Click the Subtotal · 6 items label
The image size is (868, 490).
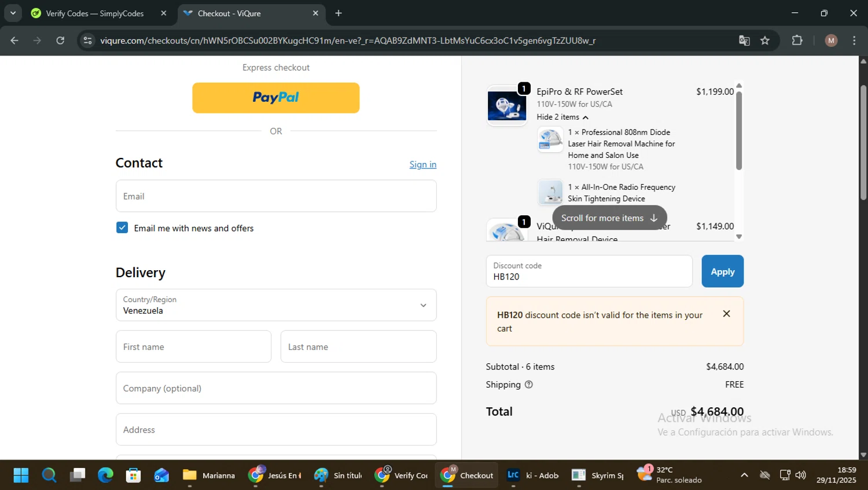520,367
